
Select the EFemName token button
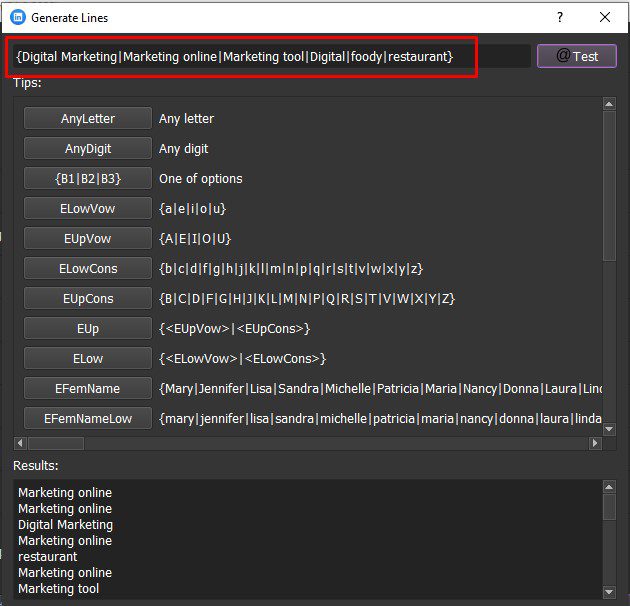(x=88, y=389)
